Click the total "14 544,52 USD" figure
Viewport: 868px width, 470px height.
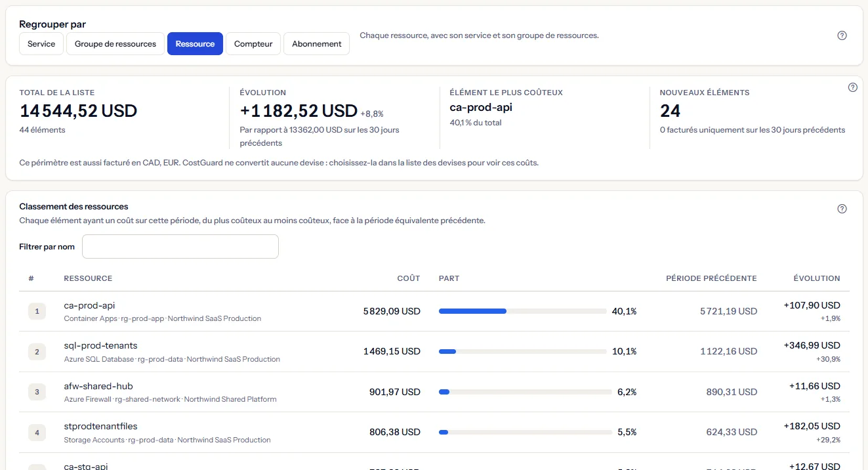pyautogui.click(x=78, y=111)
